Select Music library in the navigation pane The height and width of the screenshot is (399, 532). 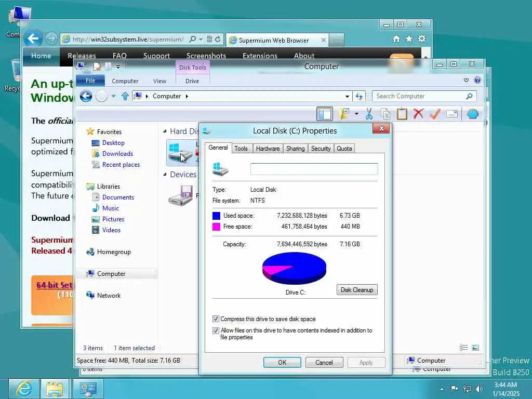[111, 208]
